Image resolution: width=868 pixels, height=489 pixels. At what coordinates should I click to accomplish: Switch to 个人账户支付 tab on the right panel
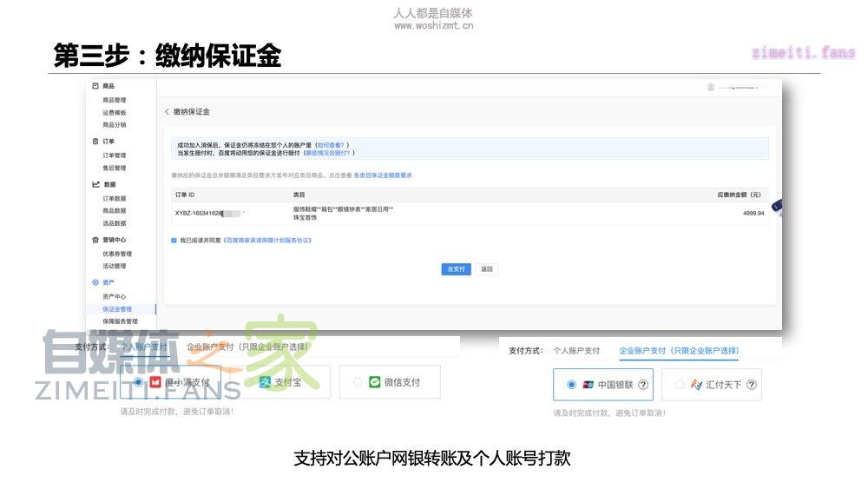click(576, 351)
